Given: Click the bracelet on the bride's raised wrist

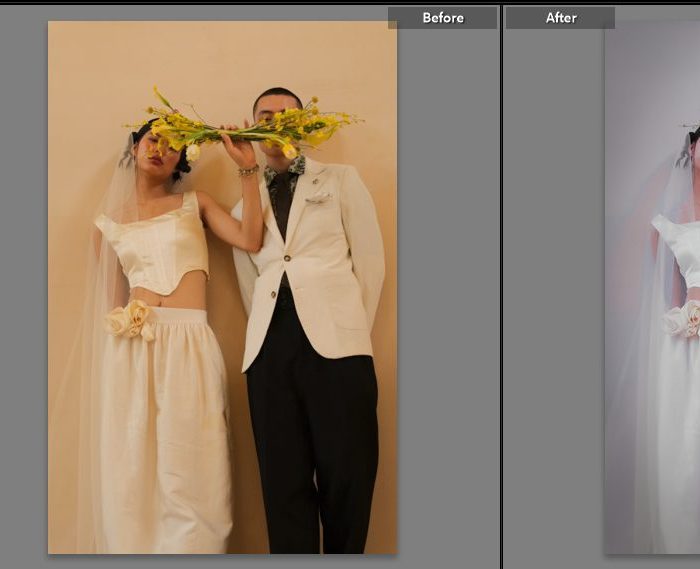Looking at the screenshot, I should [248, 171].
